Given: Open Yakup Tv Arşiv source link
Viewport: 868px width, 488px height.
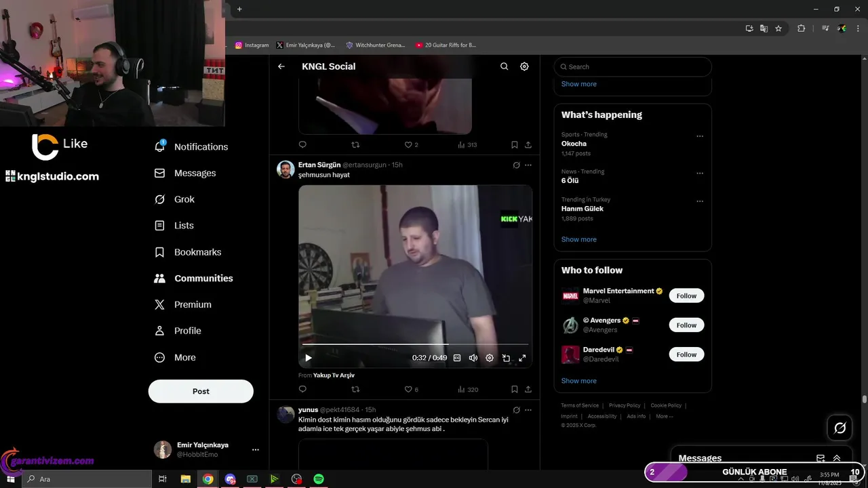Looking at the screenshot, I should point(334,375).
